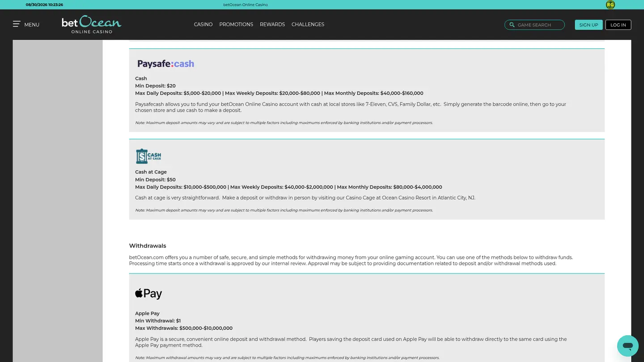Open the live chat bubble
This screenshot has width=644, height=362.
coord(627,346)
